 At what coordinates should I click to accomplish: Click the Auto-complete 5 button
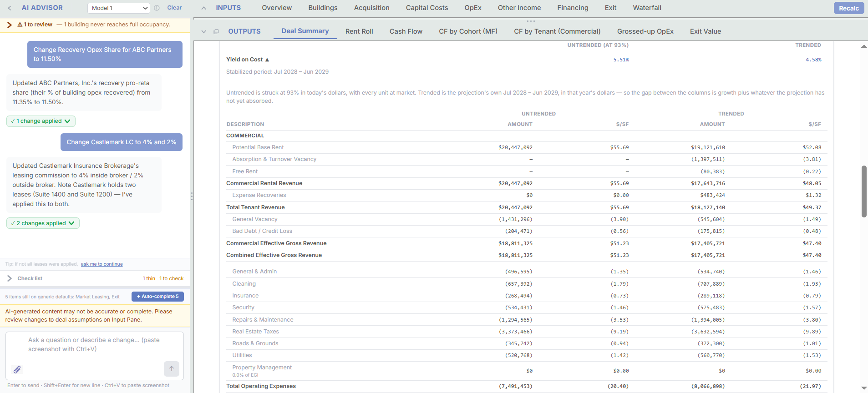tap(157, 297)
